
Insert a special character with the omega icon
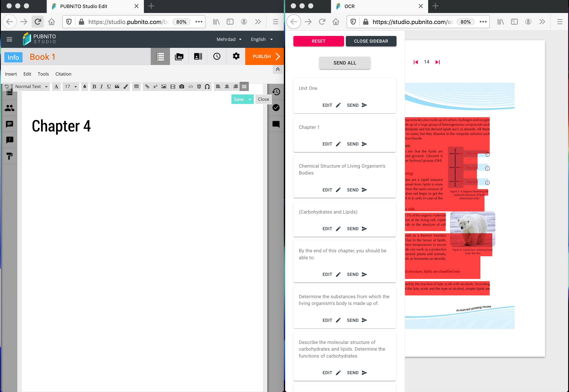pos(207,86)
